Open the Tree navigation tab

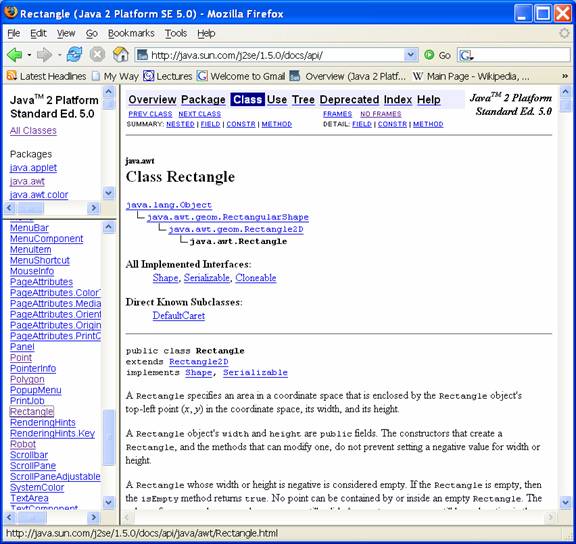(x=303, y=100)
